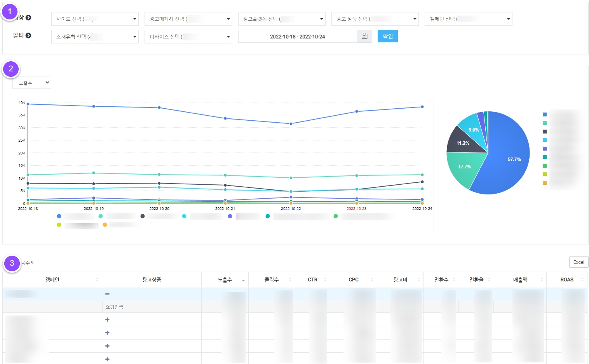Click the sort icon on 매출액 column
The image size is (589, 364).
(541, 280)
